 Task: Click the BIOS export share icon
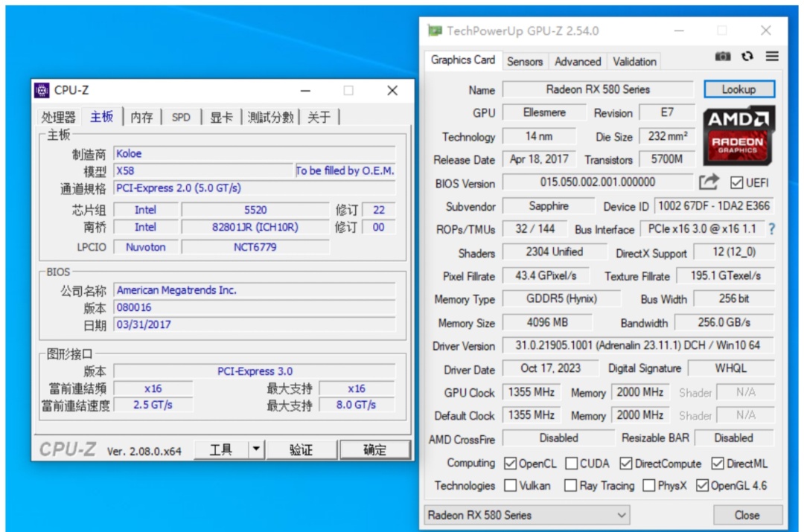tap(709, 182)
